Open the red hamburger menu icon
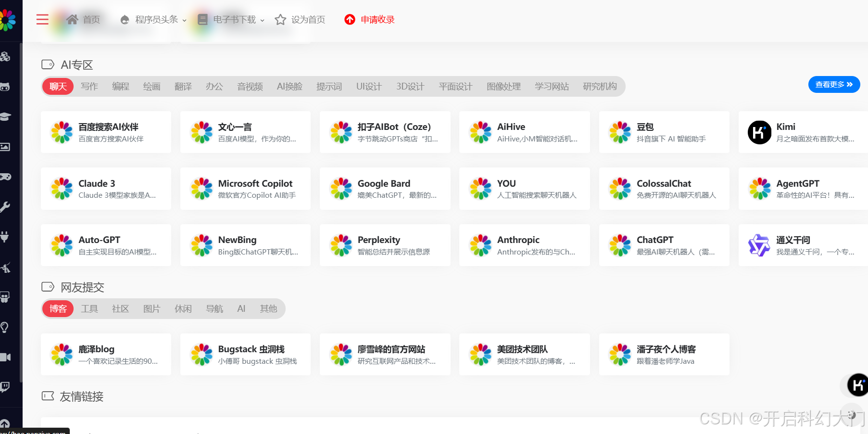This screenshot has height=434, width=868. click(x=42, y=19)
